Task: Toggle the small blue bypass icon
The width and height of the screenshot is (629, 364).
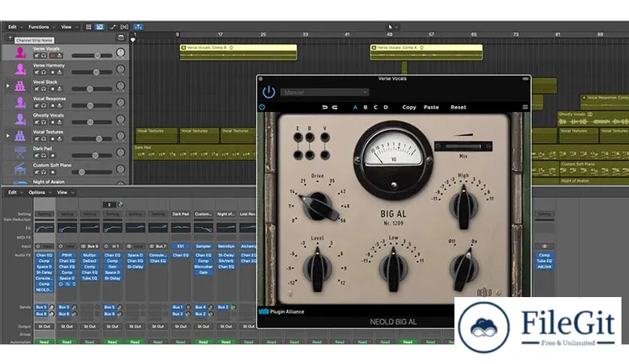Action: pos(262,107)
